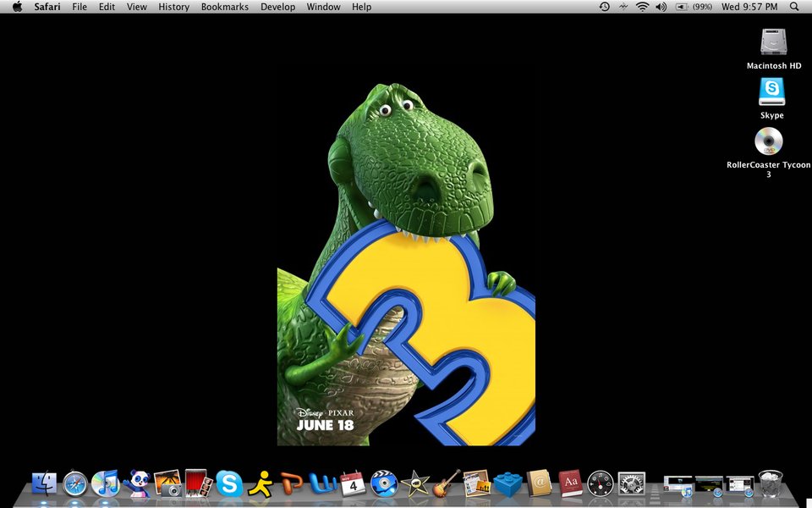Screen dimensions: 812x508
Task: Click the clock reading Wed 9:57 PM
Action: [749, 7]
